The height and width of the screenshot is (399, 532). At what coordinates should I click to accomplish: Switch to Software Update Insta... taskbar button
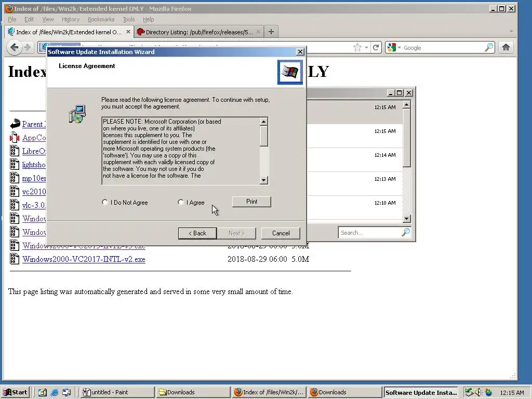point(421,393)
